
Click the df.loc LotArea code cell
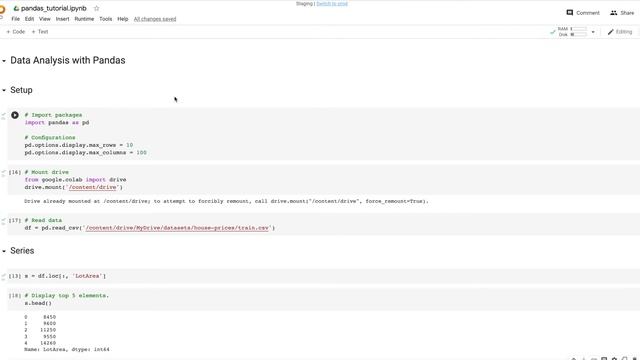tap(323, 276)
